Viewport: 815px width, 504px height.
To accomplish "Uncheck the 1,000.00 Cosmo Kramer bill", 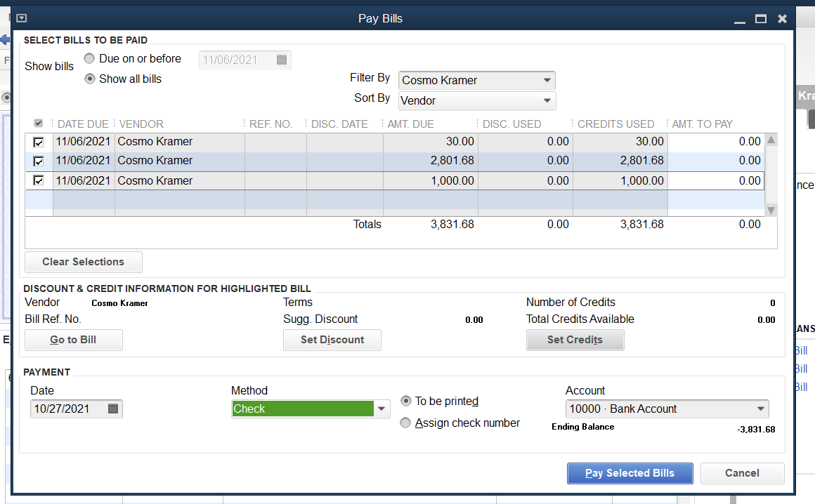I will point(39,180).
